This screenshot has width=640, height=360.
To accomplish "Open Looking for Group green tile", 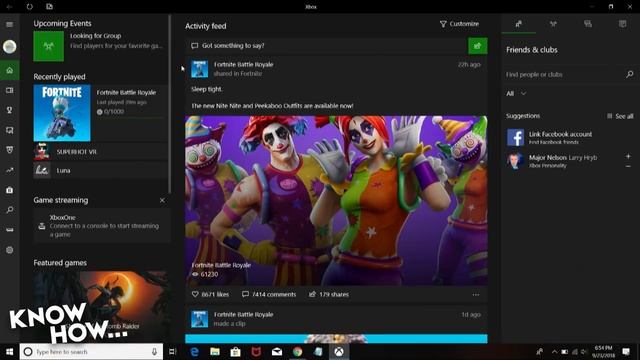I will [49, 47].
